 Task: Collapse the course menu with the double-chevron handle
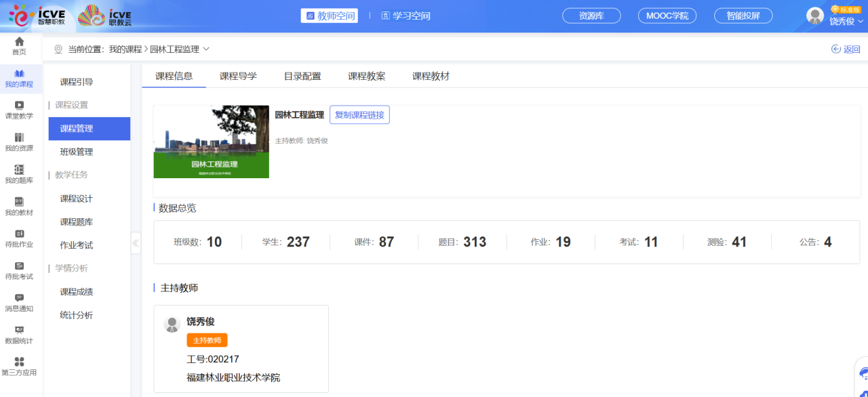coord(136,243)
